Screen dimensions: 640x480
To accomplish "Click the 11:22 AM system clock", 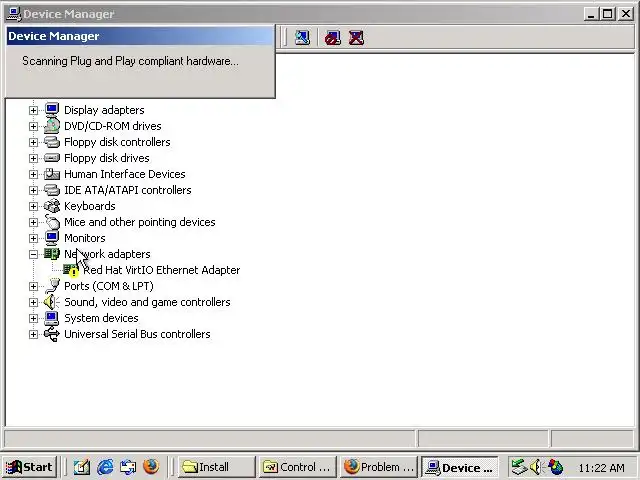I will coord(601,467).
